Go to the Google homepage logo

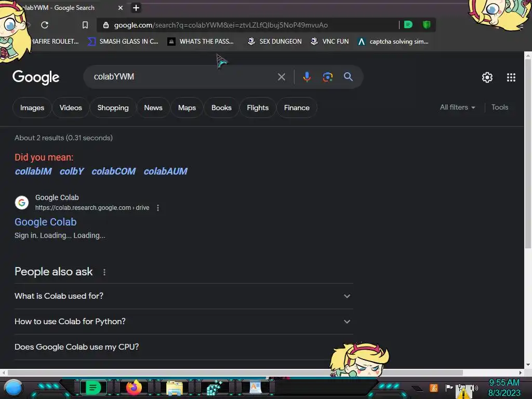[36, 78]
